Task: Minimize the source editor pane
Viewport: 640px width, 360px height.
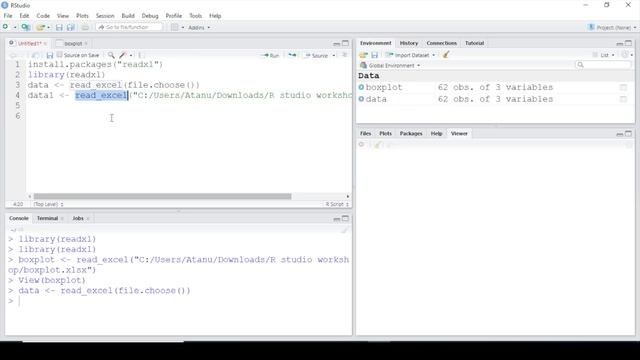Action: click(336, 43)
